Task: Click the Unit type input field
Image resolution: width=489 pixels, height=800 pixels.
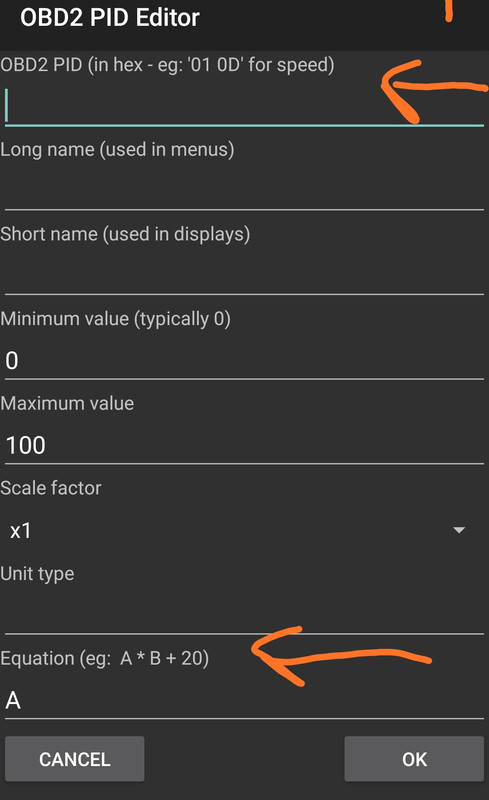Action: click(244, 614)
